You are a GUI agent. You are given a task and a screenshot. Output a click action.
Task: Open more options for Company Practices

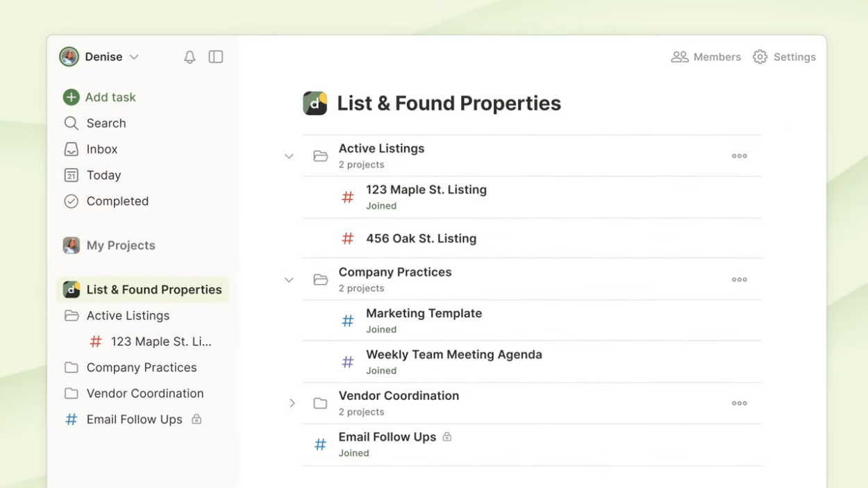point(740,280)
